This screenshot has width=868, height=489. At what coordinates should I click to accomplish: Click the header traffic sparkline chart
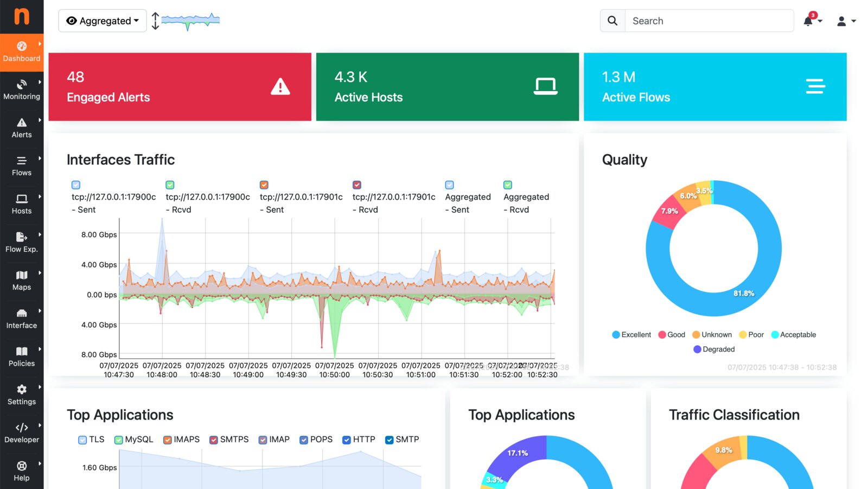(190, 21)
